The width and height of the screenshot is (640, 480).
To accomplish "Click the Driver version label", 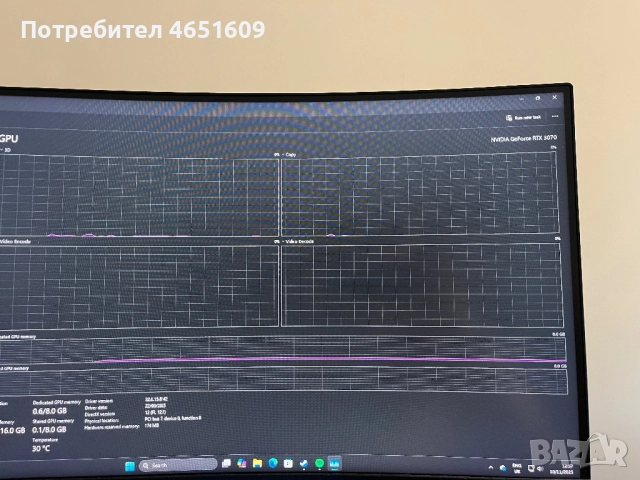I will click(99, 402).
